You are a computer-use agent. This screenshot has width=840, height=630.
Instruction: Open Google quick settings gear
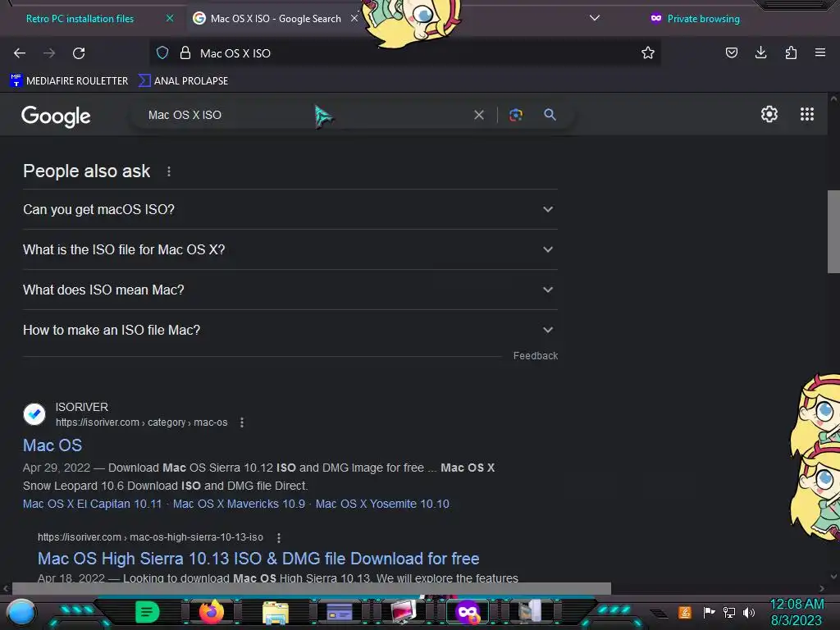769,114
